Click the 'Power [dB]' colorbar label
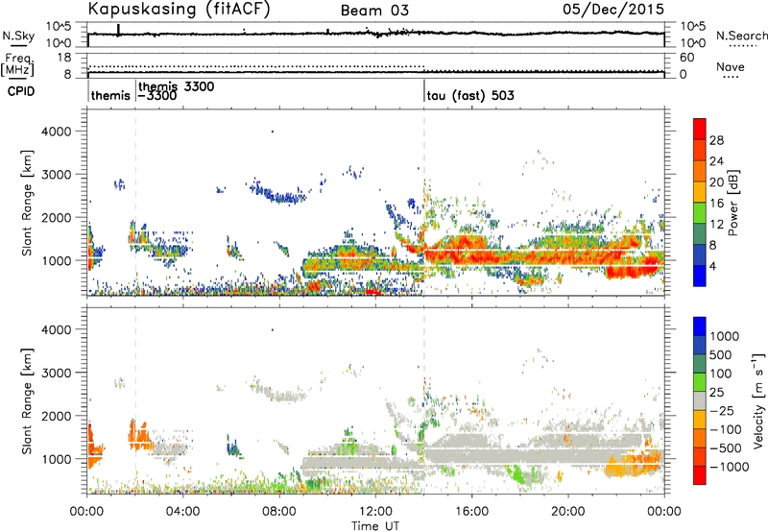The image size is (768, 532). tap(732, 204)
